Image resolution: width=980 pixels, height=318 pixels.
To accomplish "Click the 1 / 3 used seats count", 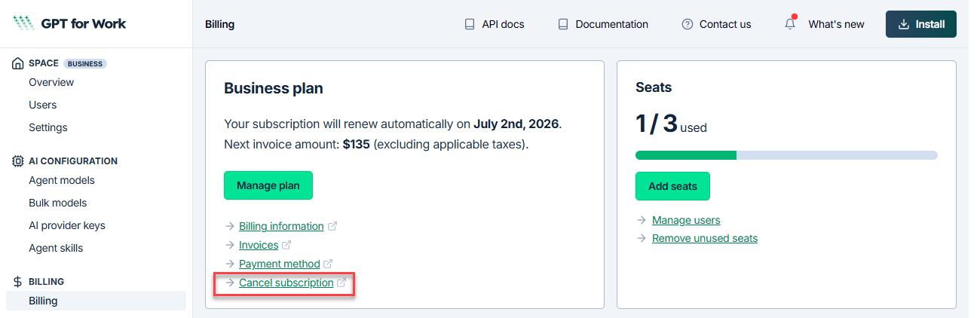I will pos(671,124).
